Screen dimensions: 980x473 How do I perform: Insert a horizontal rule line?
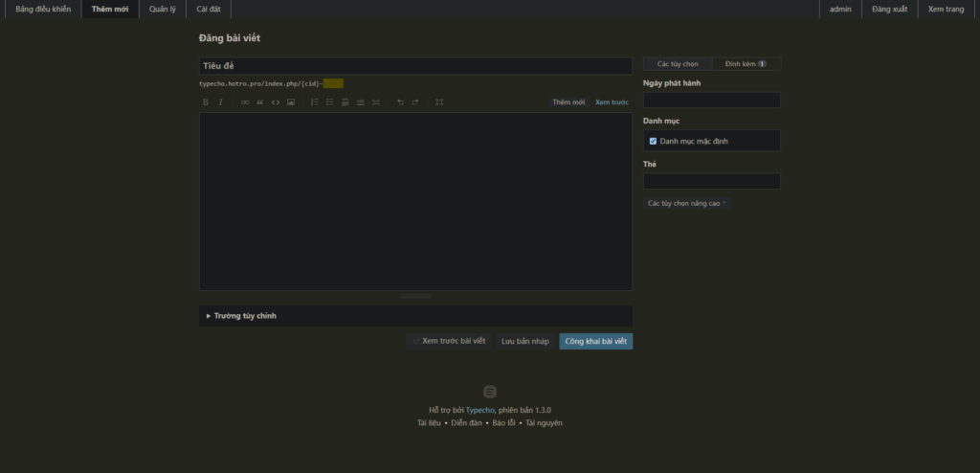[x=361, y=102]
